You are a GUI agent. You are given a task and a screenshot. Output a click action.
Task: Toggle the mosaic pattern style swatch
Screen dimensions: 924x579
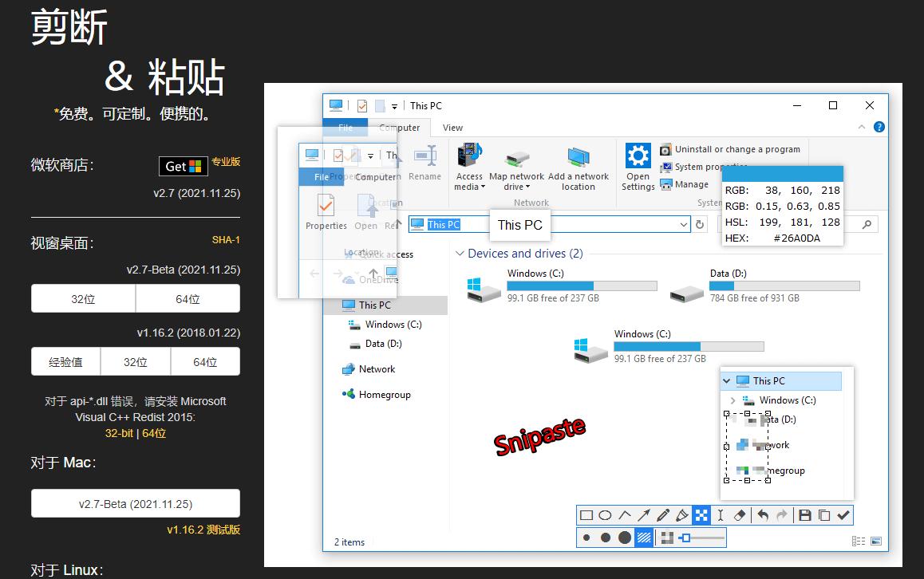click(x=645, y=537)
